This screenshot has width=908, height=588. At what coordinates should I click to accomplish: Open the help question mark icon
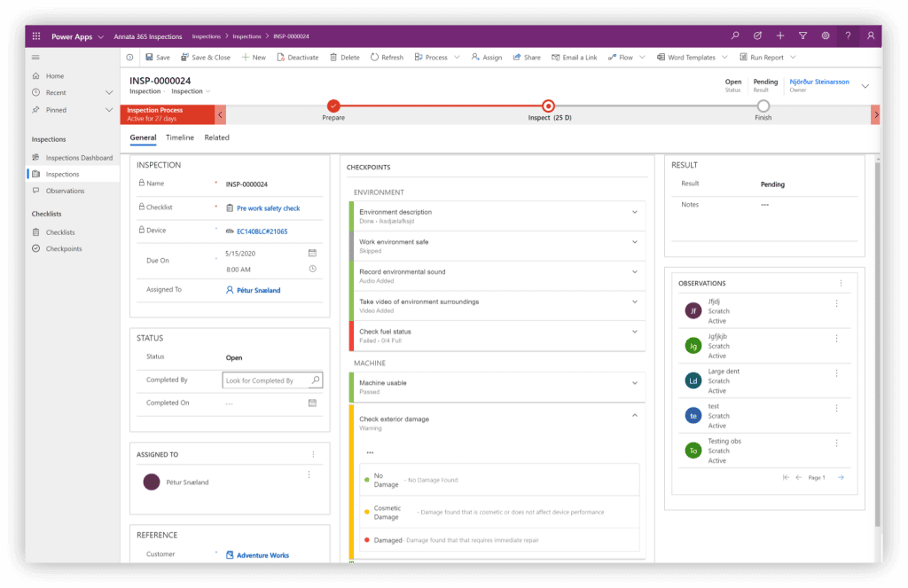click(x=848, y=35)
